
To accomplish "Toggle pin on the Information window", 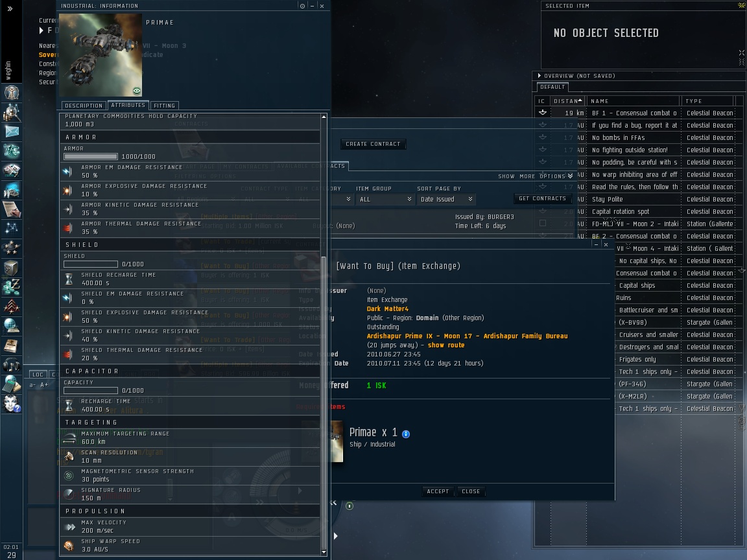I will pyautogui.click(x=302, y=6).
